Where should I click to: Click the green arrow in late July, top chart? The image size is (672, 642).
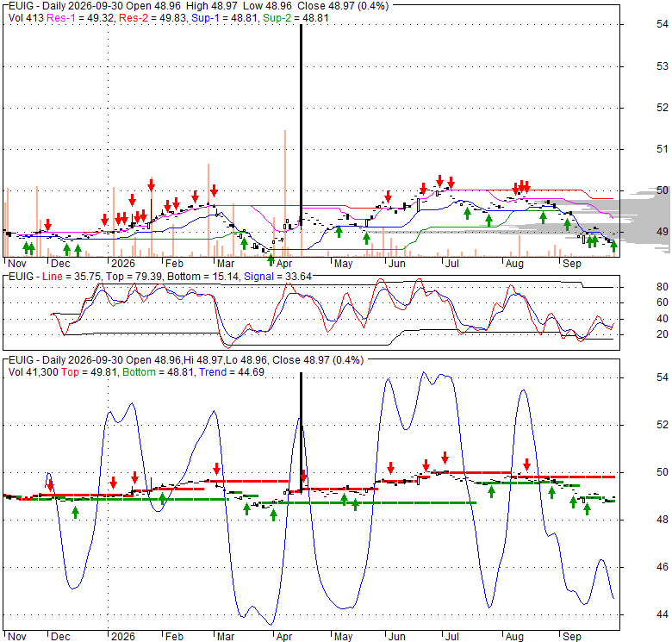[x=489, y=221]
